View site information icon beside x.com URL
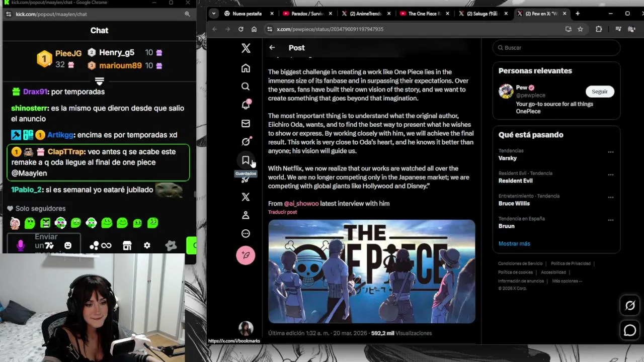Viewport: 644px width, 362px height. pos(270,29)
